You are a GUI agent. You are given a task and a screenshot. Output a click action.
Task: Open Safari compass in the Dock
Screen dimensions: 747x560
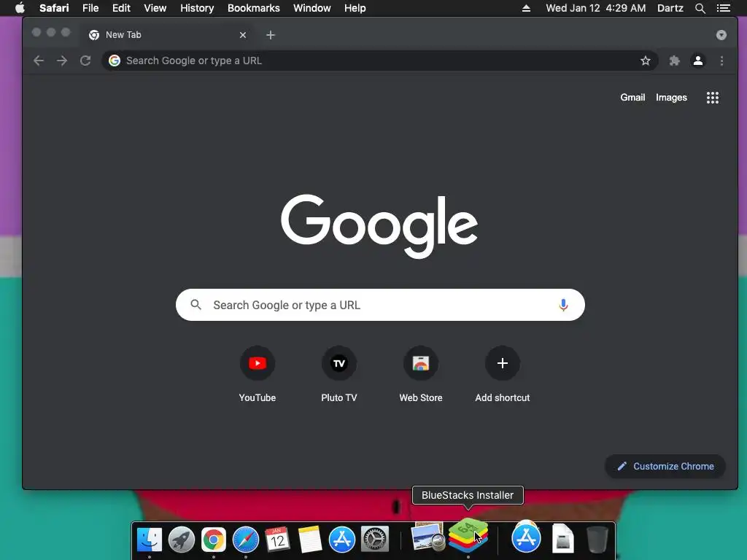(245, 540)
